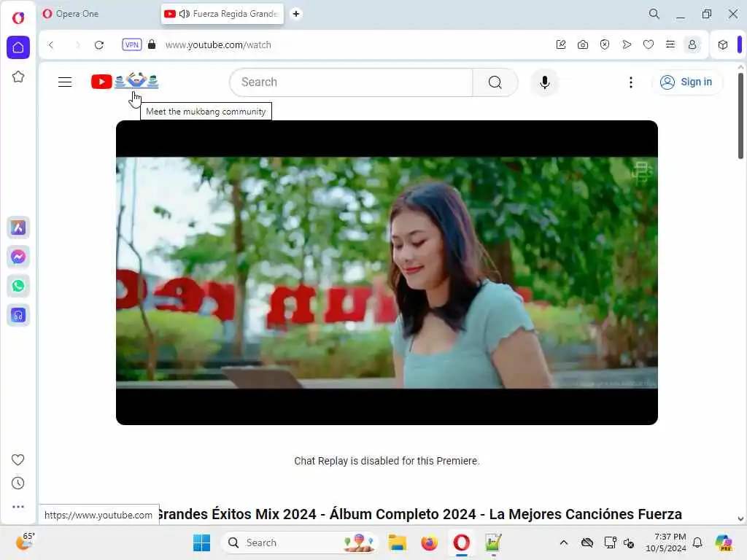Image resolution: width=747 pixels, height=560 pixels.
Task: View site security lock information
Action: click(152, 44)
